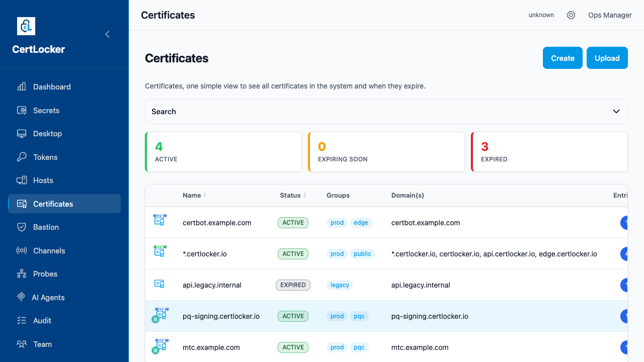Click the Dashboard bar chart icon
644x362 pixels.
tap(22, 86)
